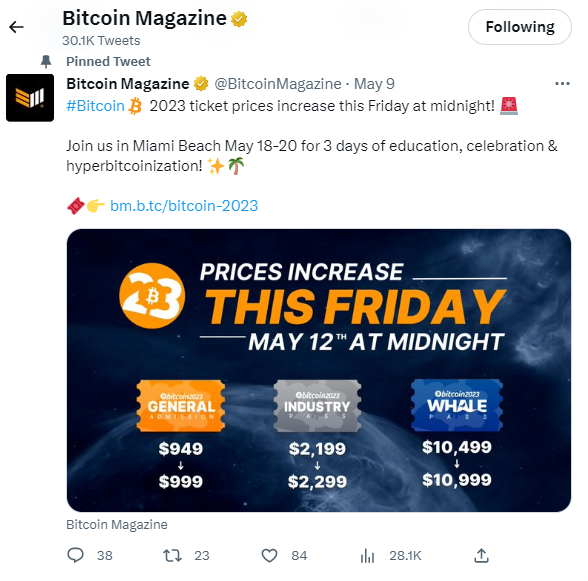
Task: Click the @BitcoinMagazine handle
Action: 278,84
